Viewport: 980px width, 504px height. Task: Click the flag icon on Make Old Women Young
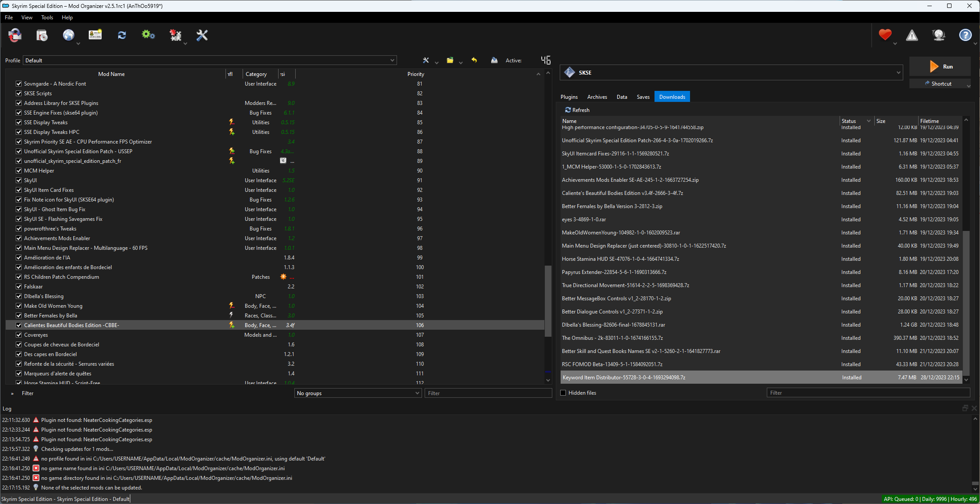coord(232,306)
